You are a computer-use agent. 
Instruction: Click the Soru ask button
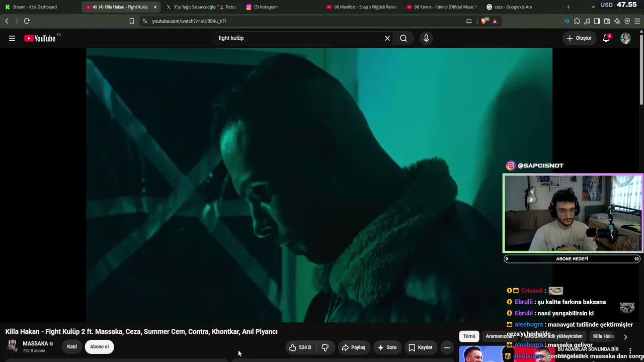(387, 347)
